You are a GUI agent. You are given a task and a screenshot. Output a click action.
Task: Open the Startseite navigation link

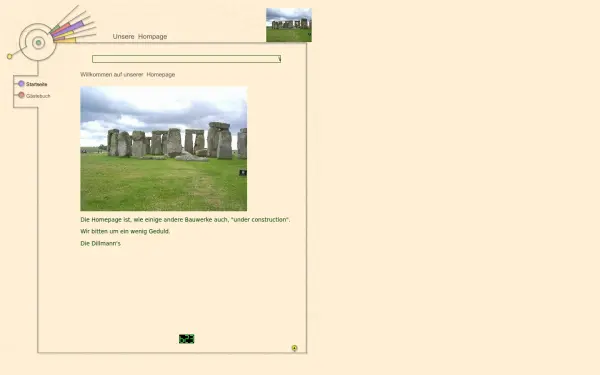click(36, 84)
